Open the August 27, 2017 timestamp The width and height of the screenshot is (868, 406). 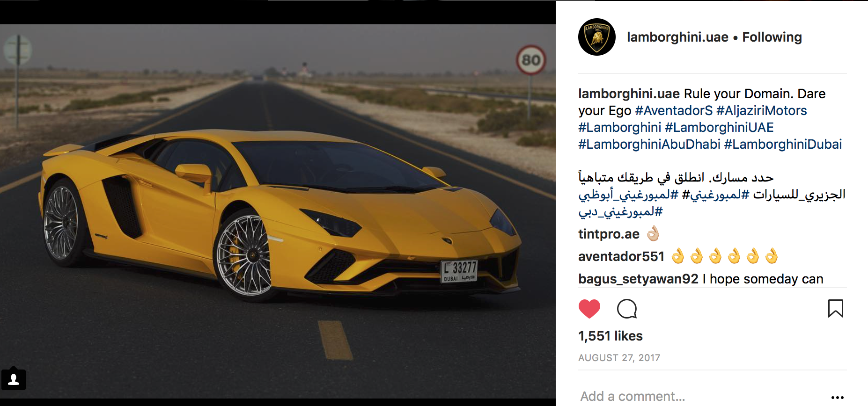pos(619,358)
